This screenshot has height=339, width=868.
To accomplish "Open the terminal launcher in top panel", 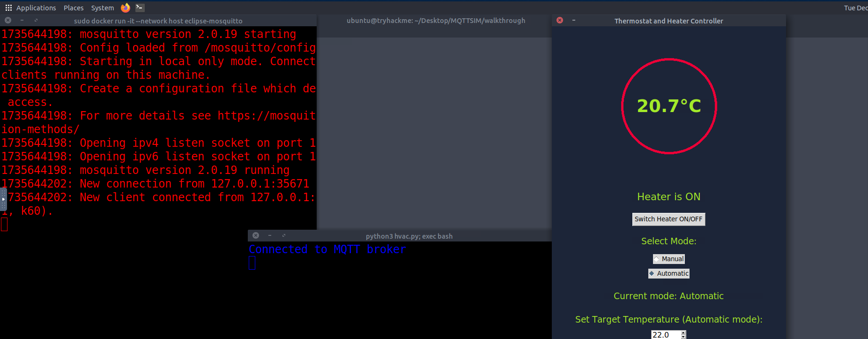I will pos(140,8).
